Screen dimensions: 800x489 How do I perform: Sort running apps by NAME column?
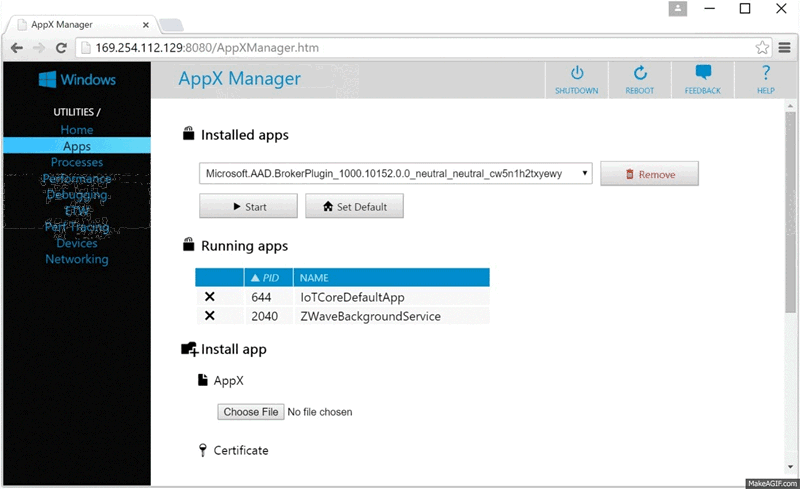coord(314,277)
